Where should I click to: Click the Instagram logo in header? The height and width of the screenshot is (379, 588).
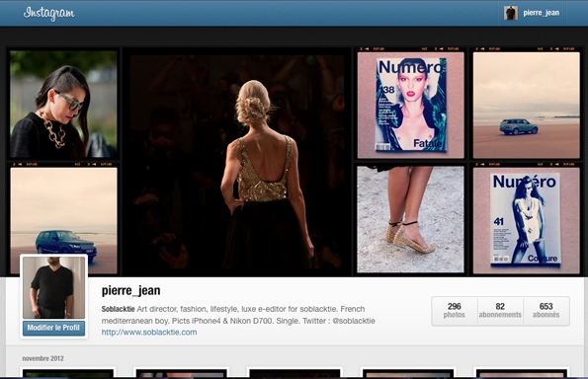48,13
